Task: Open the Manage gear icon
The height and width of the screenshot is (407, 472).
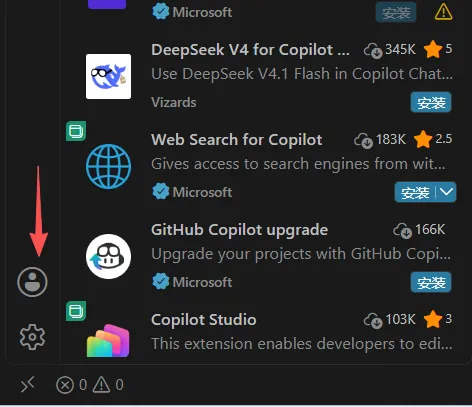Action: point(32,337)
